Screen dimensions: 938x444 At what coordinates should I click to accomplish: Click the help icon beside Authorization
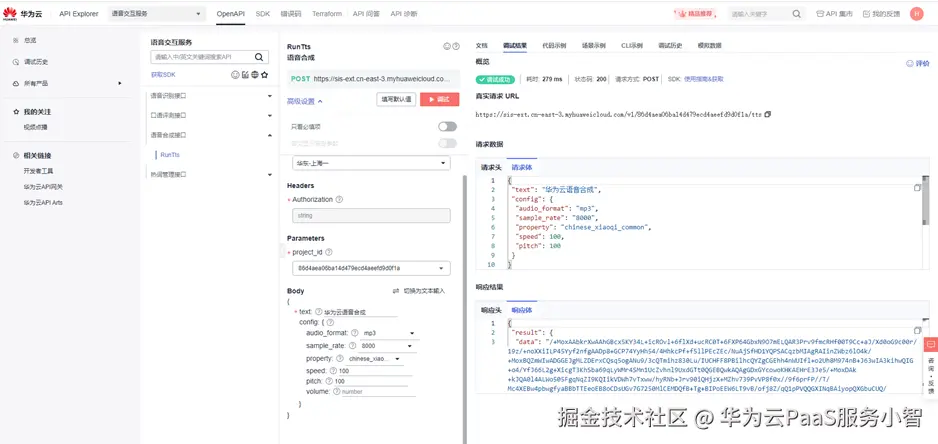[339, 199]
